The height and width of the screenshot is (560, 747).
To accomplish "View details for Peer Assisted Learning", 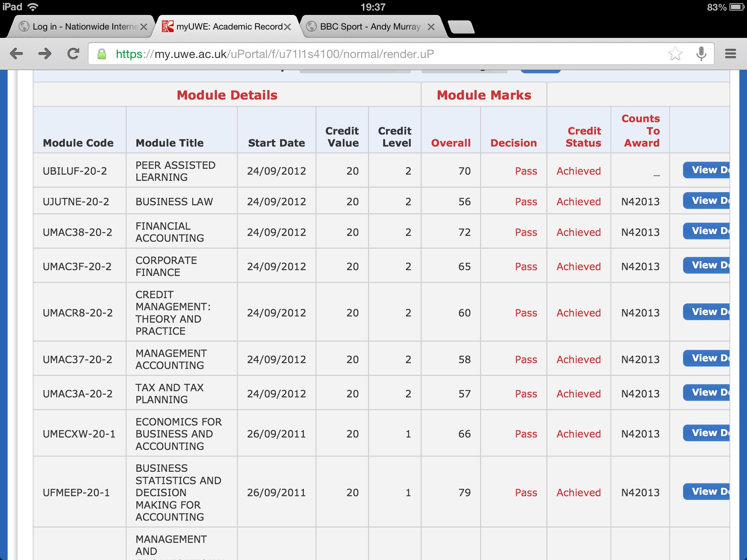I will coord(706,170).
